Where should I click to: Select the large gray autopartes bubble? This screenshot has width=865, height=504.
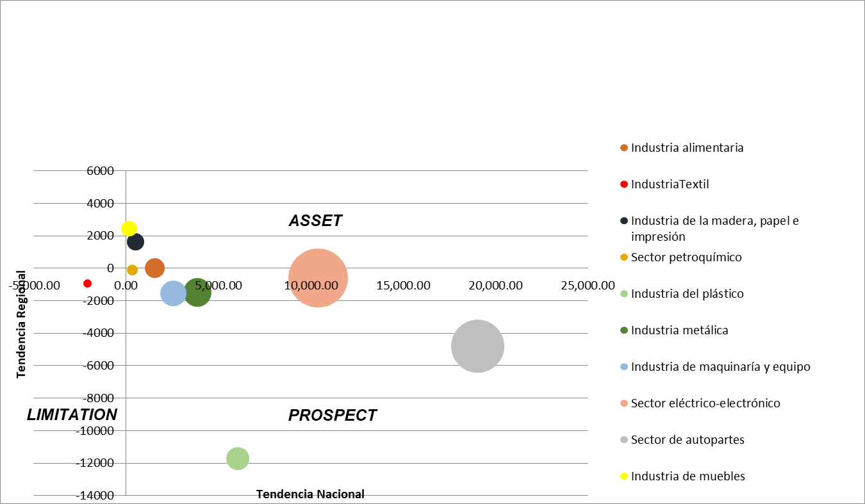coord(477,346)
